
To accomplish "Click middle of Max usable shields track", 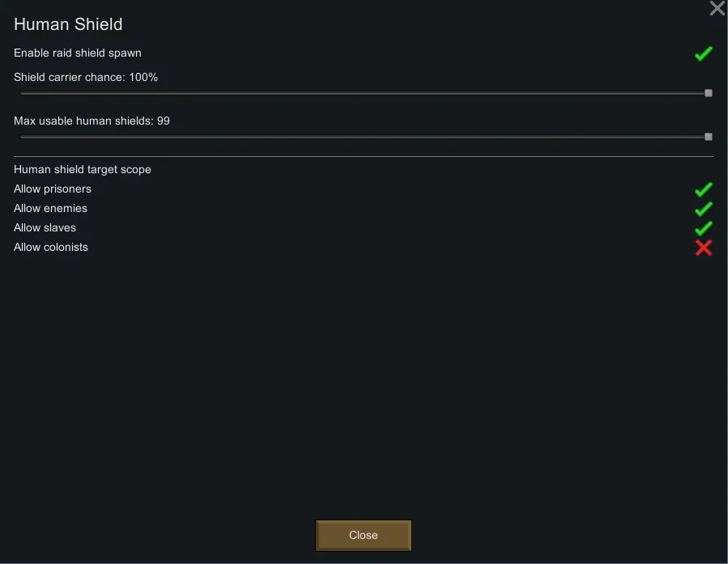I will (364, 137).
